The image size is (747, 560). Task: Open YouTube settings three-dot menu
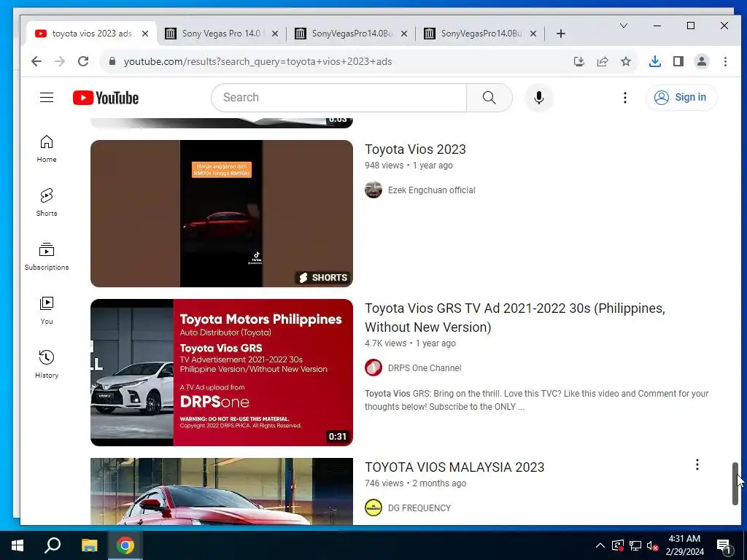point(625,98)
